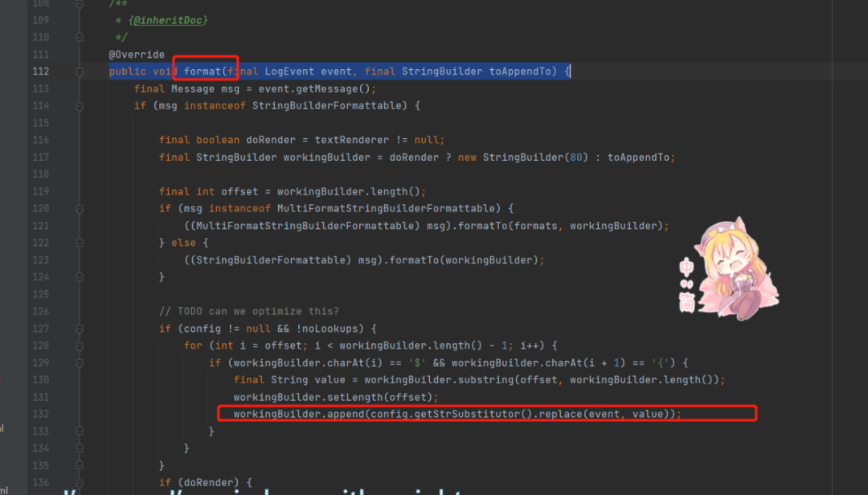Click the else keyword on line 122
Image resolution: width=868 pixels, height=495 pixels.
pos(183,243)
